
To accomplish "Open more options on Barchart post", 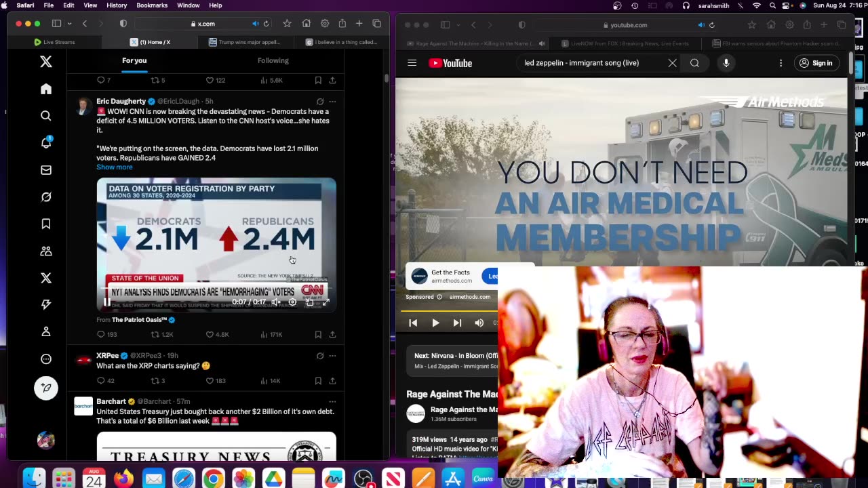I will coord(332,402).
